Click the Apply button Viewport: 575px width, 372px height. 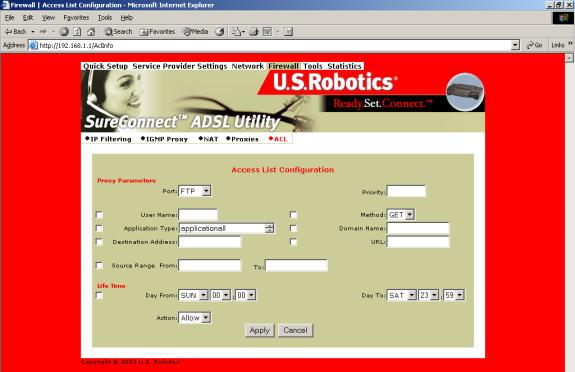[x=260, y=330]
